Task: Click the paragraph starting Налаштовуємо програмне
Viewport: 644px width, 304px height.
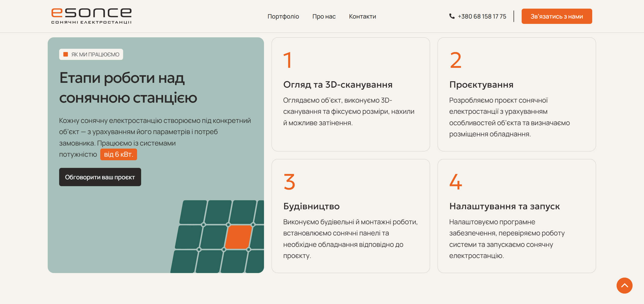Action: point(507,239)
